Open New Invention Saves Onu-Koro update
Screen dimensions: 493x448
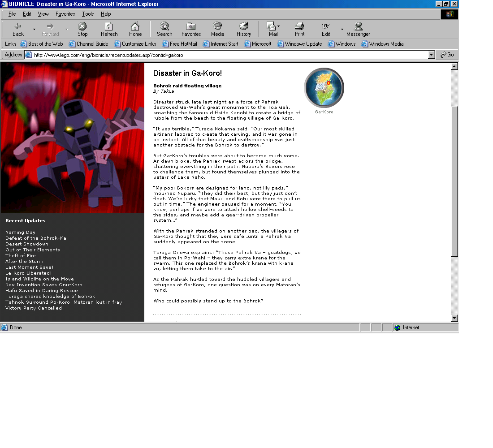(x=44, y=284)
